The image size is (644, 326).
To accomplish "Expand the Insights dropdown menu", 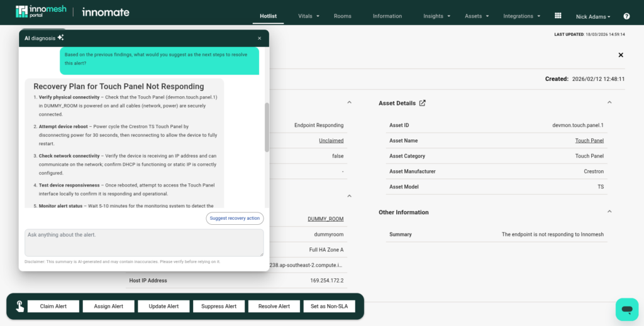I will click(436, 16).
